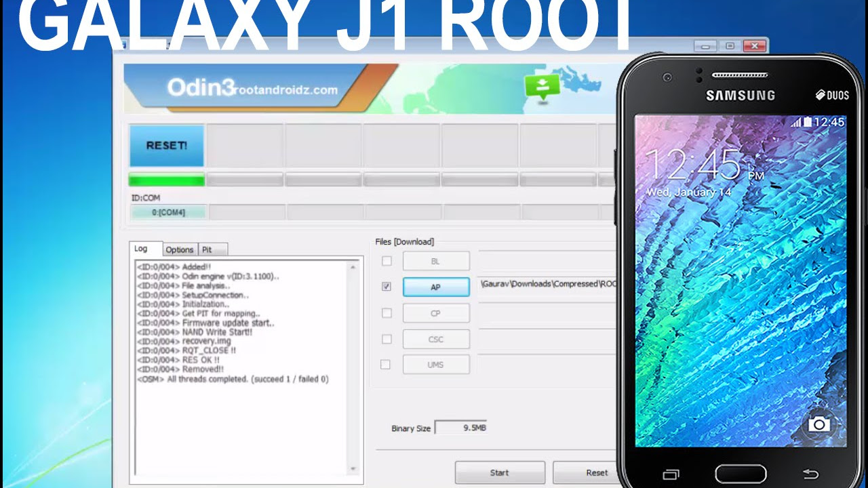Click the RESET! status box
Screen dimensions: 868x488
167,145
